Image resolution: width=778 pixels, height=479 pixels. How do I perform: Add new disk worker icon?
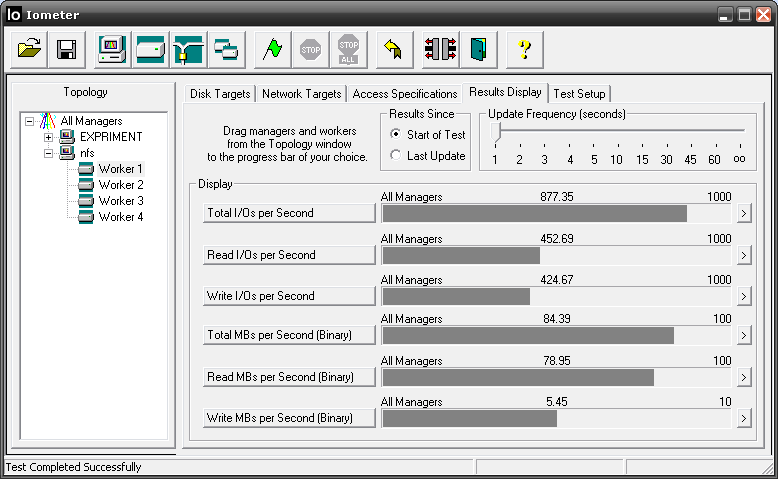[150, 50]
